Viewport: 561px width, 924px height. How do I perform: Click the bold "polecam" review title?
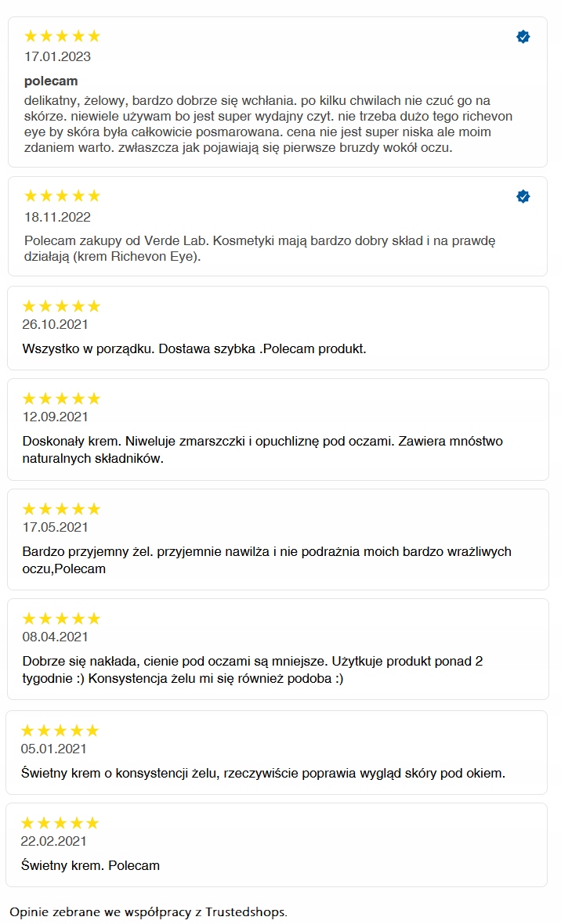point(51,81)
